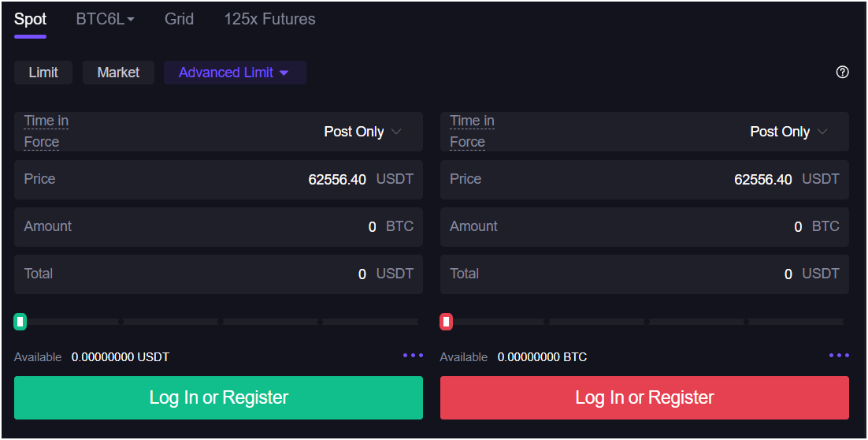868x440 pixels.
Task: Select the Market order type
Action: [118, 73]
